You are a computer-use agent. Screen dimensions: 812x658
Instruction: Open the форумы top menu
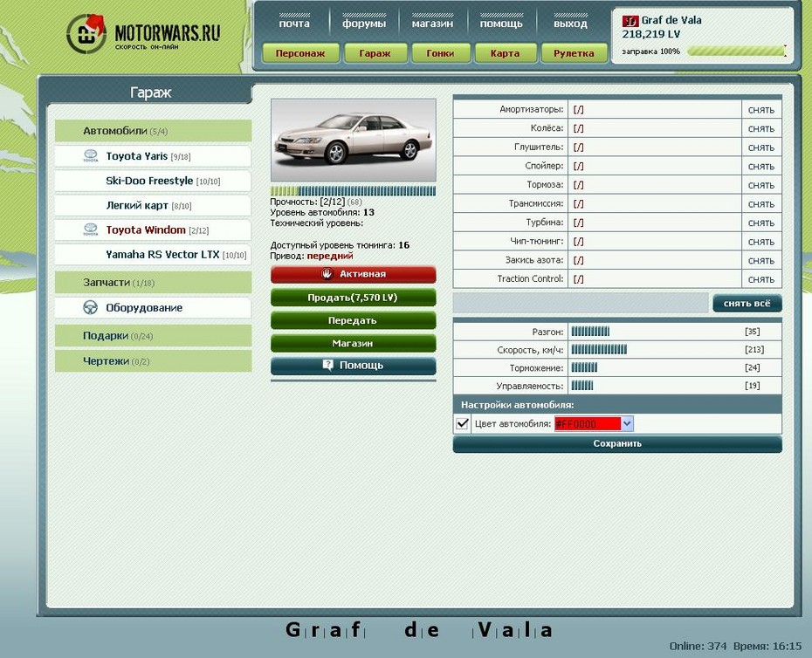click(363, 24)
